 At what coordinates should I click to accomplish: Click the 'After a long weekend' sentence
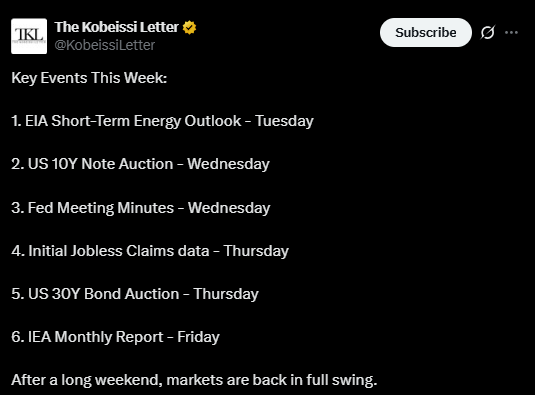[x=194, y=380]
